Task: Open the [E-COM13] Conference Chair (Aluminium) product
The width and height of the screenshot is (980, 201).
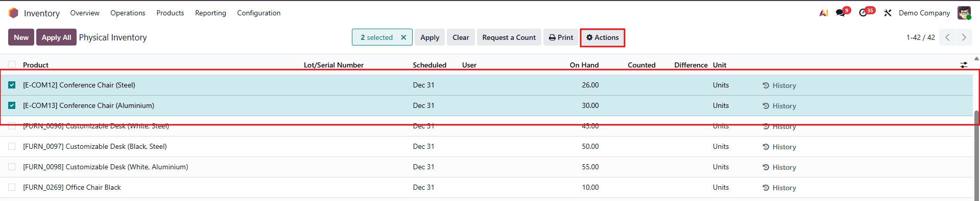Action: pyautogui.click(x=88, y=105)
